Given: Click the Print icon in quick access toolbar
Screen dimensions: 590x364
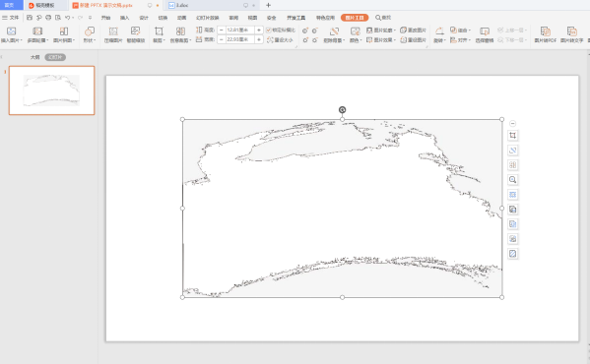Looking at the screenshot, I should [48, 18].
